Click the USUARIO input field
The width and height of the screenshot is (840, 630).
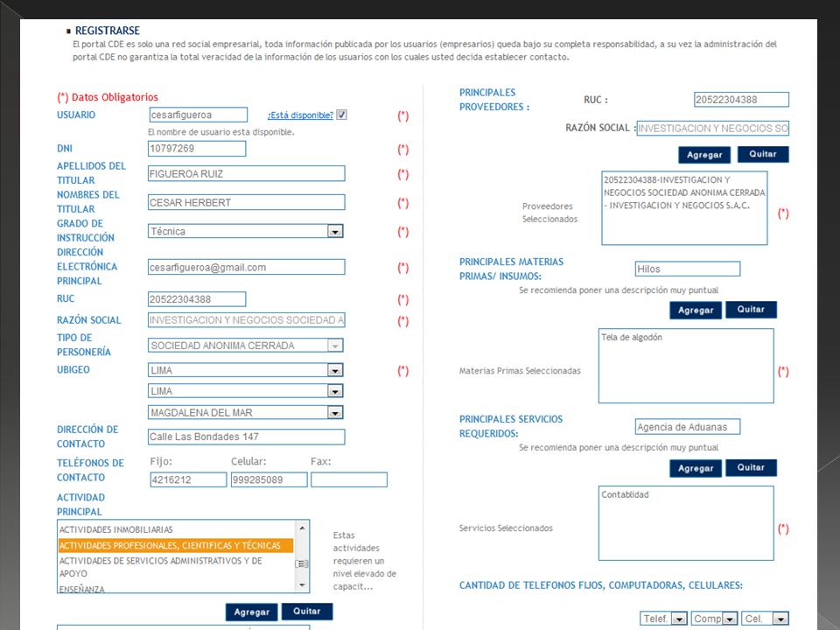(199, 115)
